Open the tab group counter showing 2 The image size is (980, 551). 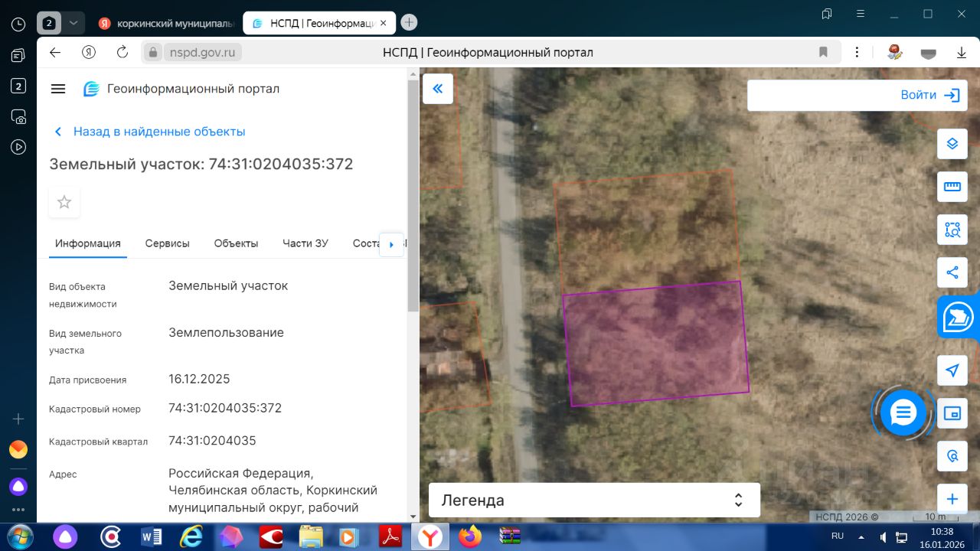[49, 23]
